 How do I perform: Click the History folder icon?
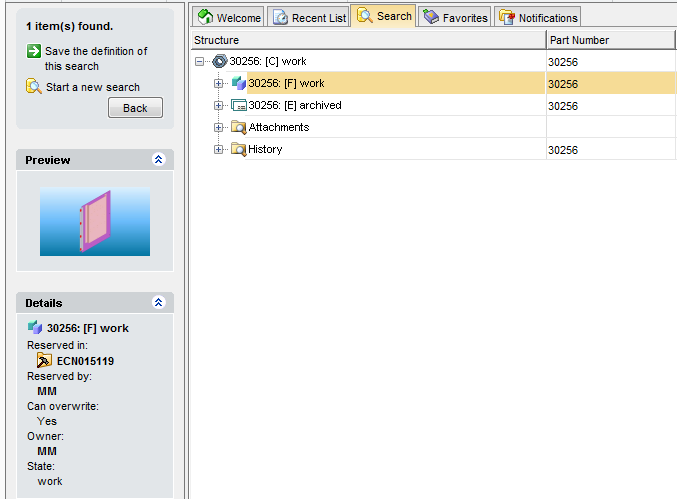click(239, 149)
